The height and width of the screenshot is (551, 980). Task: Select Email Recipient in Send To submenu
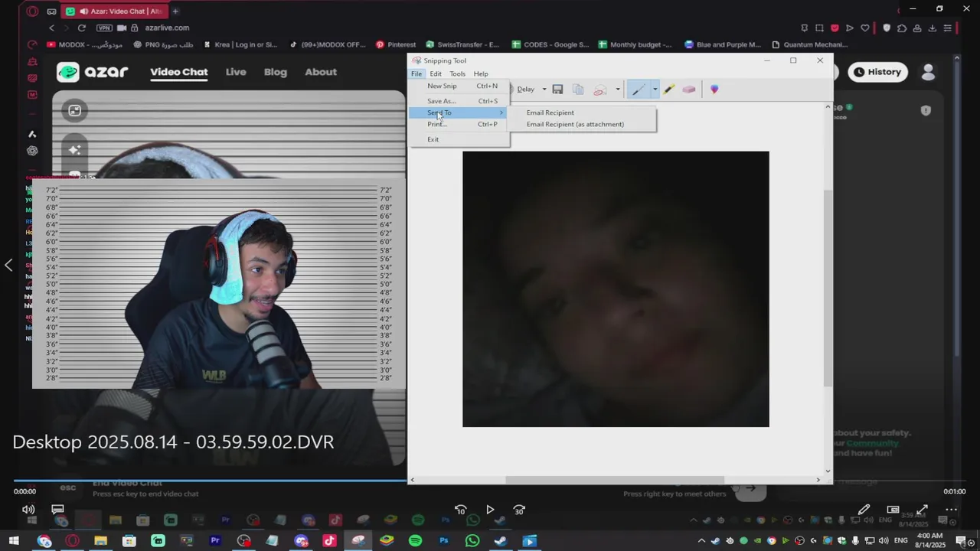pos(582,112)
